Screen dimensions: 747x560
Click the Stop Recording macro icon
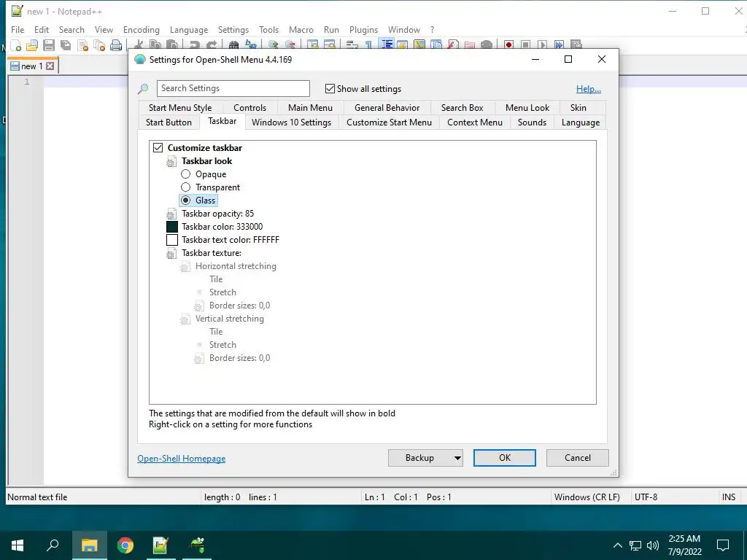pyautogui.click(x=525, y=44)
